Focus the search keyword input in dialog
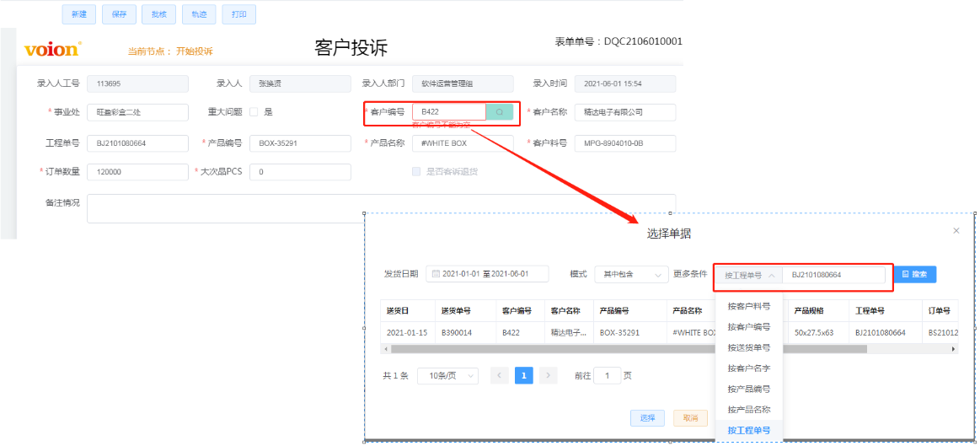The height and width of the screenshot is (446, 980). click(833, 275)
